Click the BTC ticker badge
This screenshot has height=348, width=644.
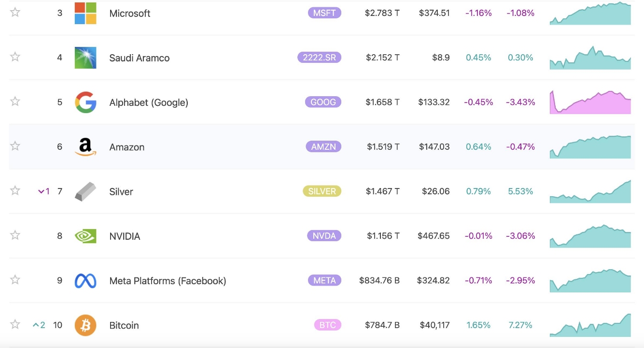coord(327,325)
